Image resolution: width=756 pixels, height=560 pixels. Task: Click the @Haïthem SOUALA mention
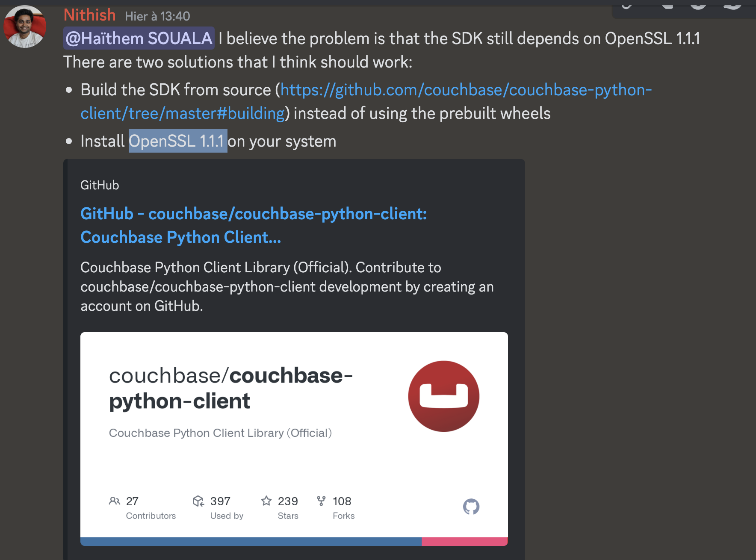(x=139, y=38)
